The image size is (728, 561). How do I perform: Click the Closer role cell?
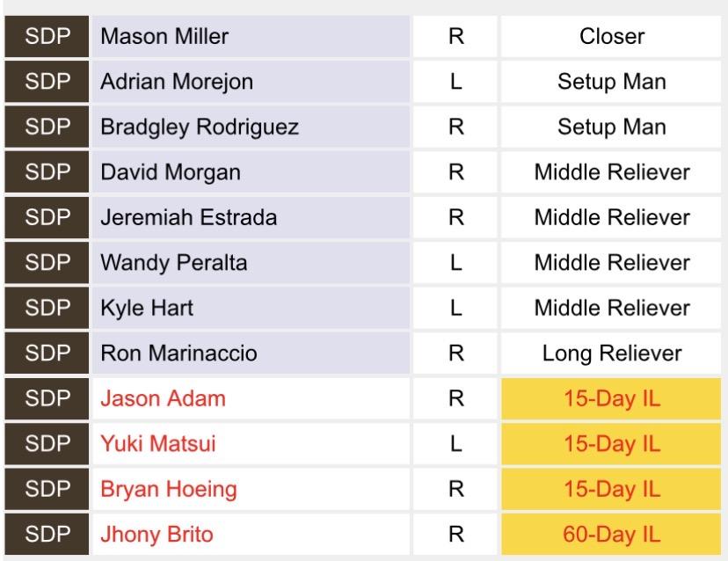pyautogui.click(x=612, y=37)
